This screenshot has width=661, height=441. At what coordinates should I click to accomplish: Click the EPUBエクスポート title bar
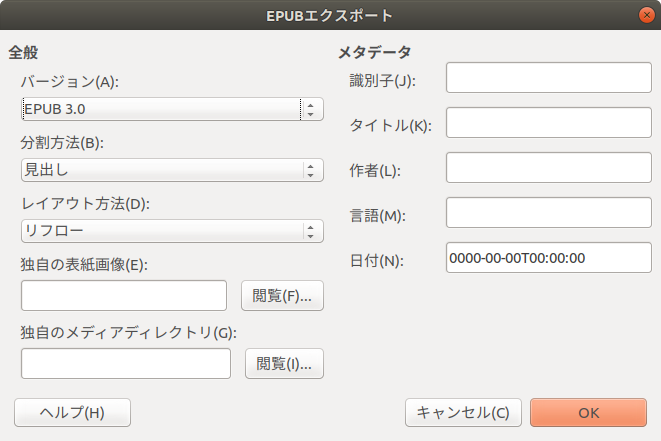[330, 15]
